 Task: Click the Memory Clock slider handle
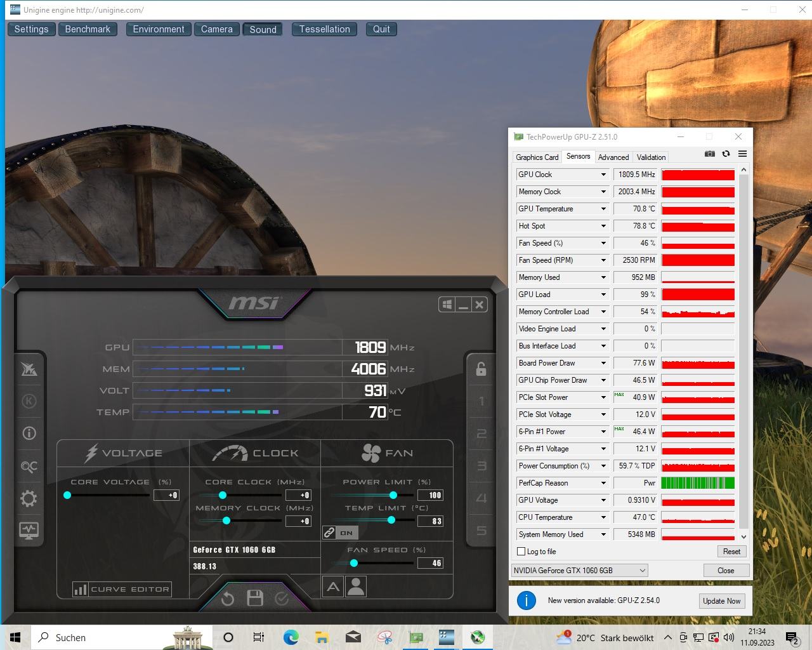226,521
